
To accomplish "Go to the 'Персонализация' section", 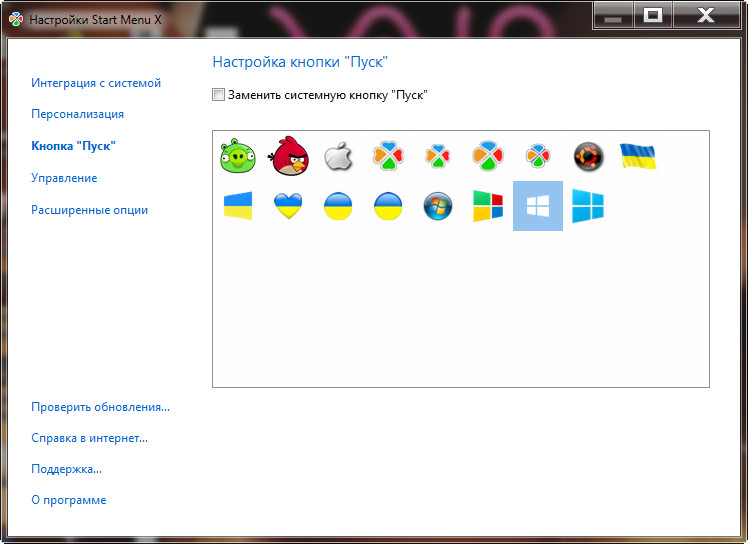I will point(77,114).
